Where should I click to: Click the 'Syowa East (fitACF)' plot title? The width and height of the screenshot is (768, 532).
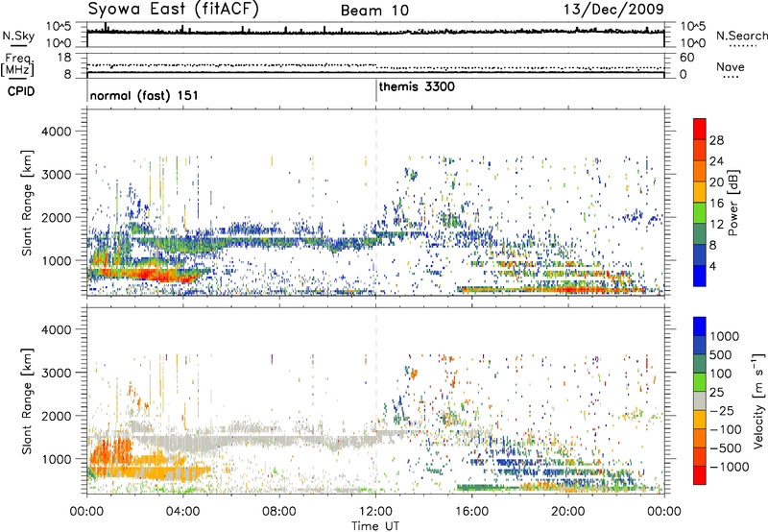(174, 10)
